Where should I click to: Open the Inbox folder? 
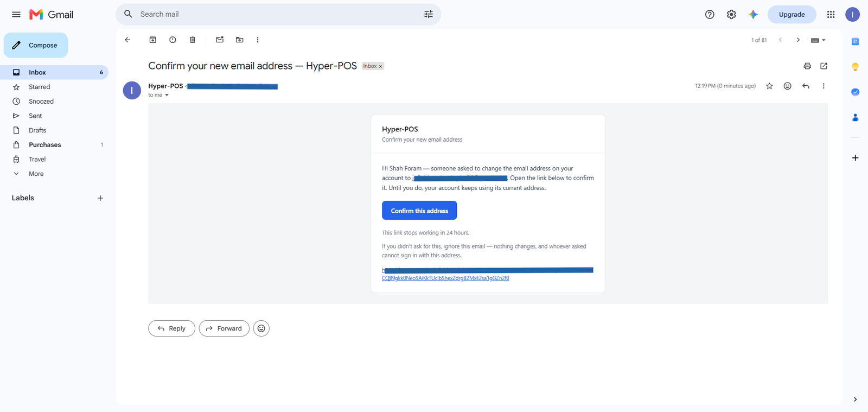click(x=54, y=72)
